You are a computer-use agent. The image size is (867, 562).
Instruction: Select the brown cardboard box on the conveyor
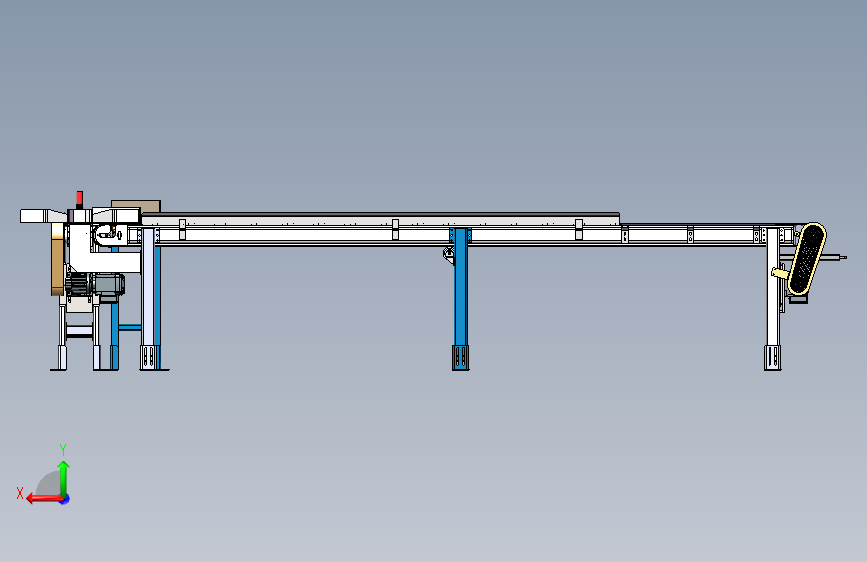pyautogui.click(x=136, y=206)
